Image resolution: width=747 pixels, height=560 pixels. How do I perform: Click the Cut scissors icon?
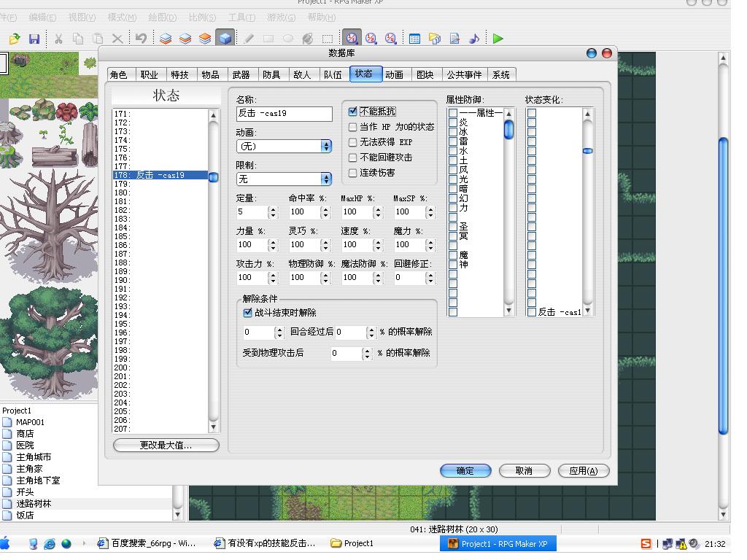58,39
